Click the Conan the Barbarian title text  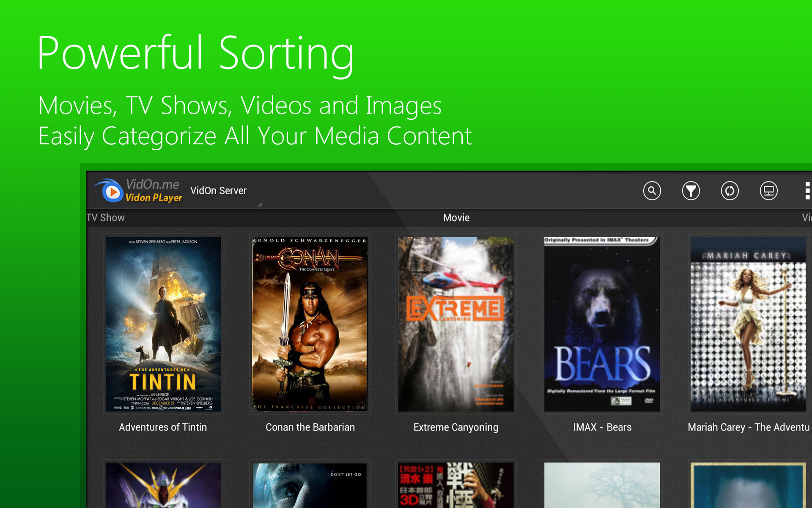point(310,427)
